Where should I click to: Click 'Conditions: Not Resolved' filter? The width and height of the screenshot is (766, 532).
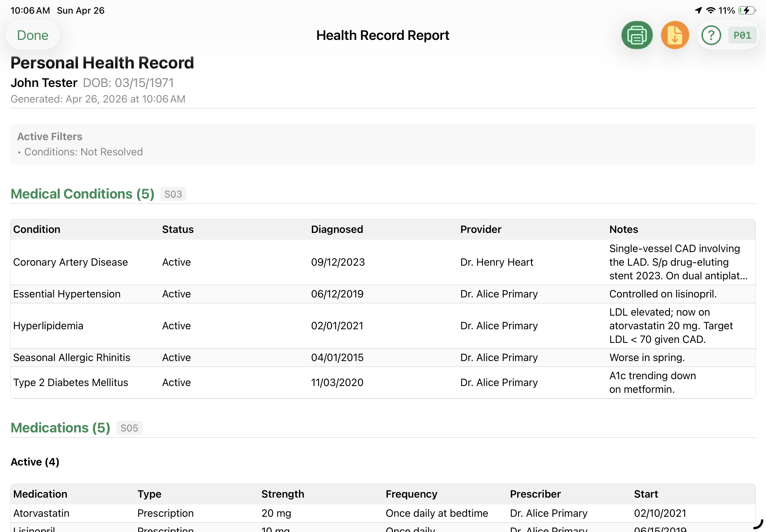tap(83, 152)
